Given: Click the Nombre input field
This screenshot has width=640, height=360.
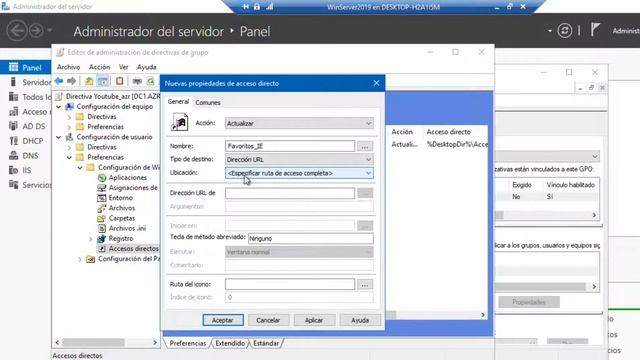Looking at the screenshot, I should coord(290,146).
